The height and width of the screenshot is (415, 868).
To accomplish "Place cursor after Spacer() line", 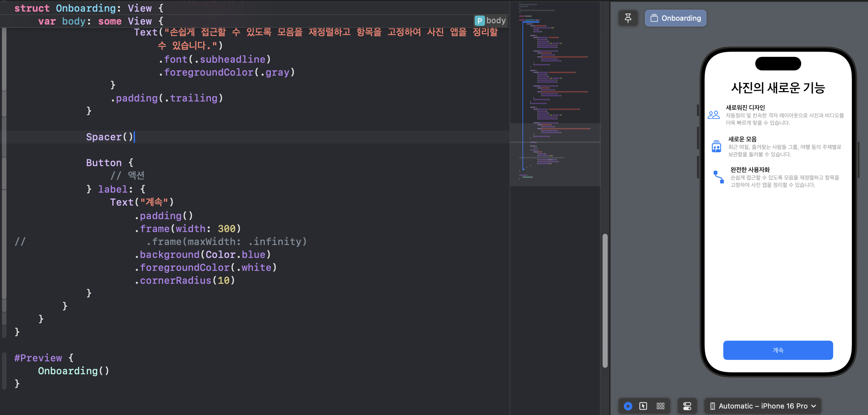I will coord(134,137).
